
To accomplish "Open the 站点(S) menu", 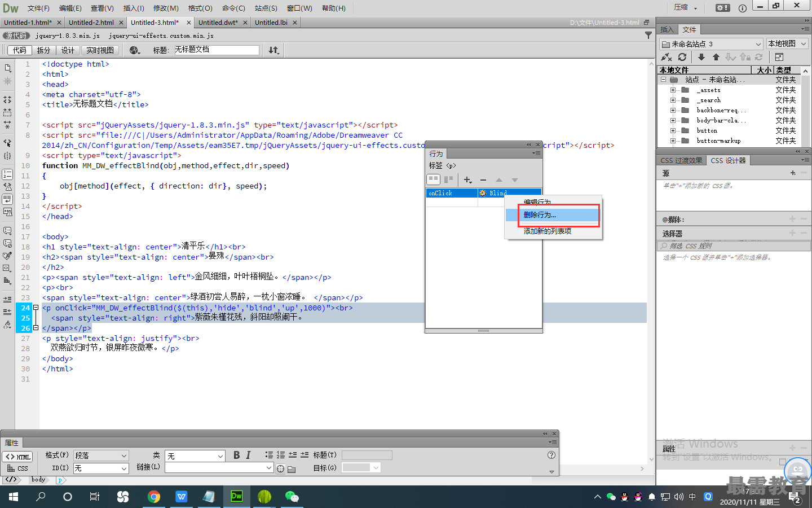I will pyautogui.click(x=266, y=8).
